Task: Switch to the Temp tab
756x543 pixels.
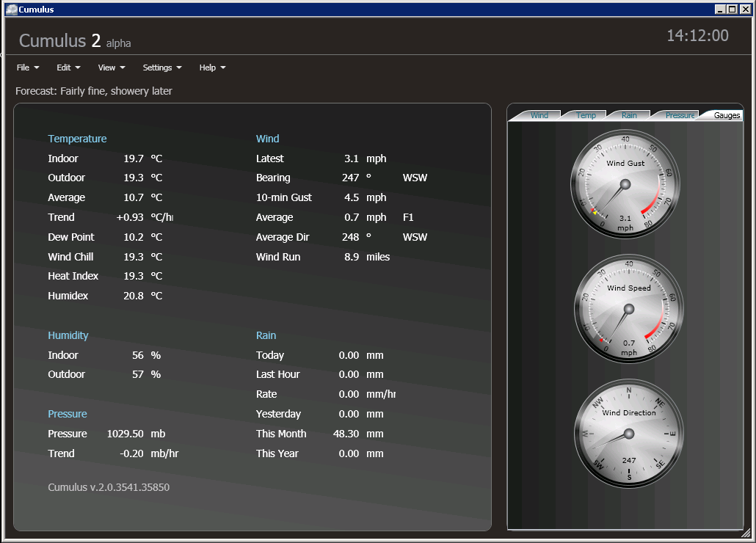Action: coord(586,115)
